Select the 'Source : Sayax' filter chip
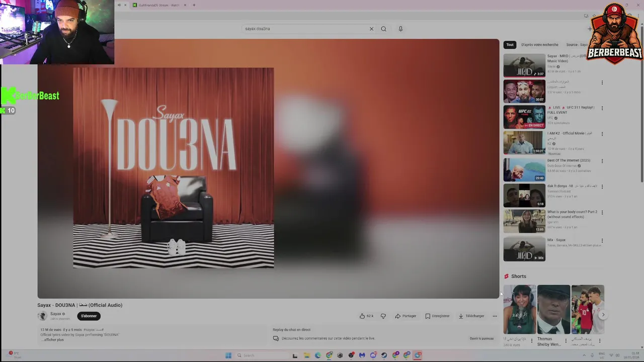This screenshot has height=362, width=644. [577, 45]
